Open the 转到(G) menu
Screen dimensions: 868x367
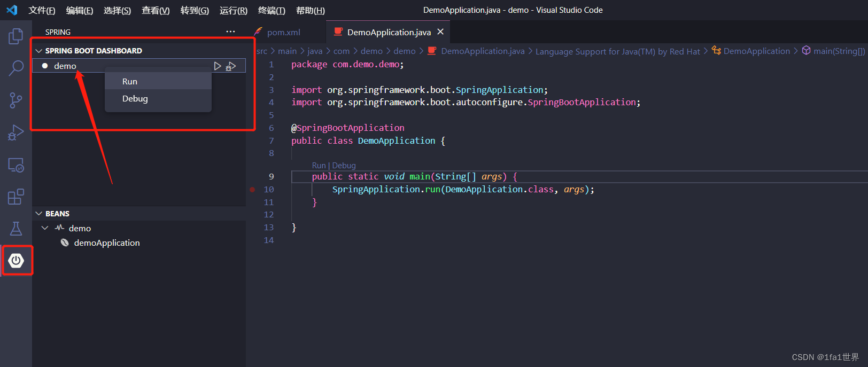(195, 10)
